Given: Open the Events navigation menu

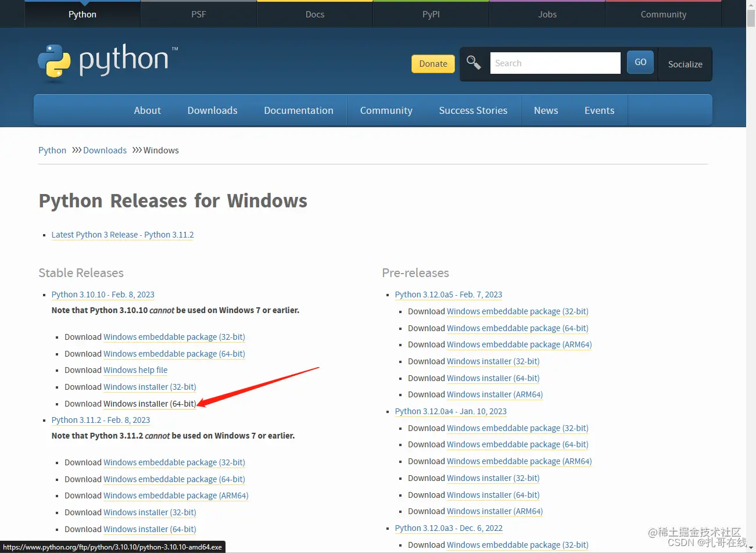Looking at the screenshot, I should coord(600,110).
